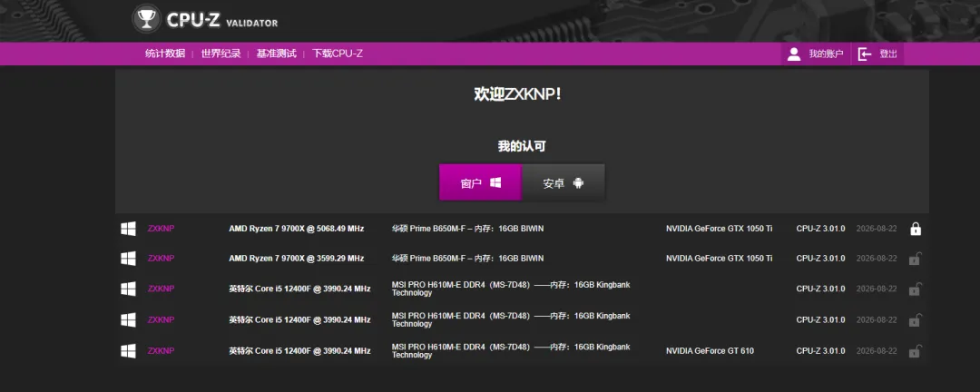Switch to the 安卓 validations tab
Image resolution: width=980 pixels, height=392 pixels.
point(563,182)
